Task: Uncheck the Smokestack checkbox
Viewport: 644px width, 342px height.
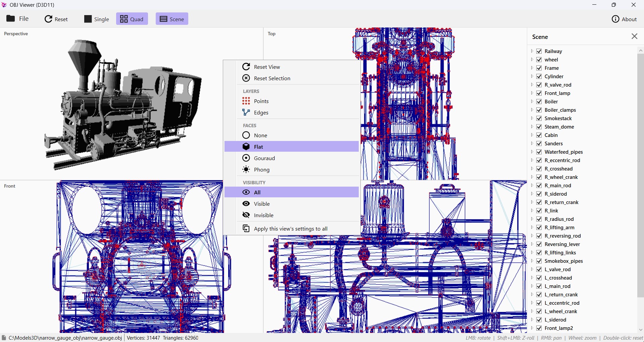Action: pos(539,118)
